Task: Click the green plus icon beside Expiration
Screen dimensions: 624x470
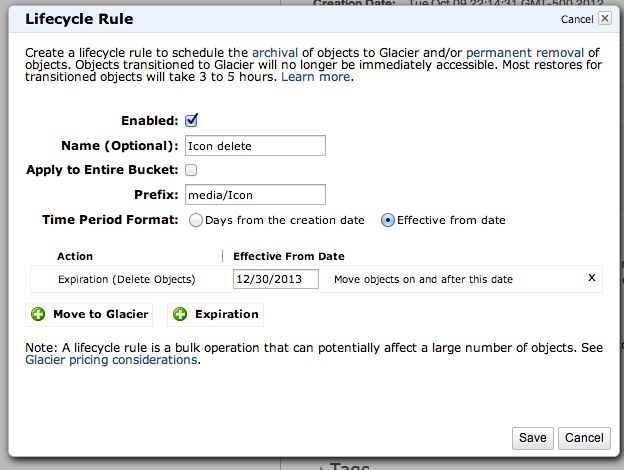Action: pyautogui.click(x=180, y=314)
